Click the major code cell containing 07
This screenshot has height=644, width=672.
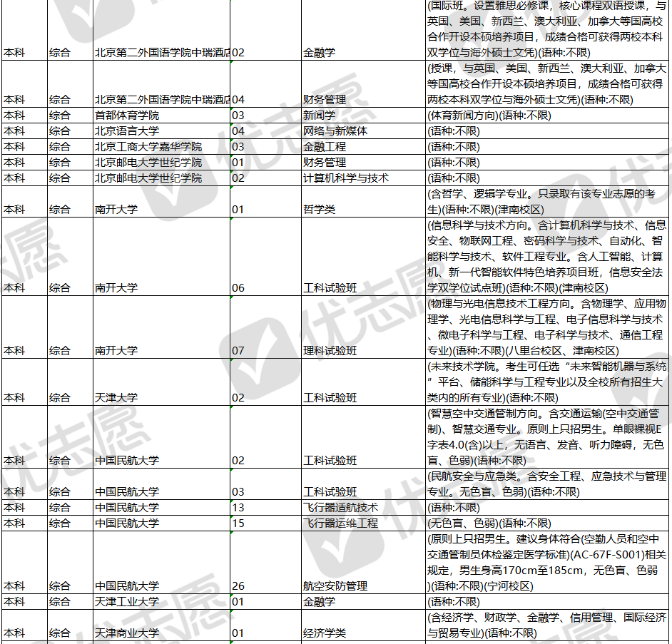pos(239,351)
